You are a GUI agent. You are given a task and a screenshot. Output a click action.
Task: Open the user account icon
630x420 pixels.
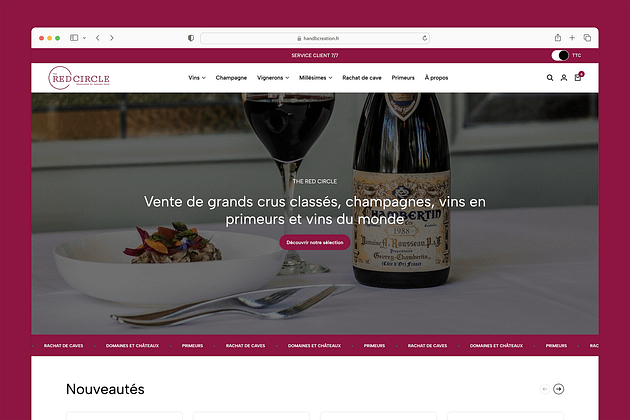pos(564,78)
